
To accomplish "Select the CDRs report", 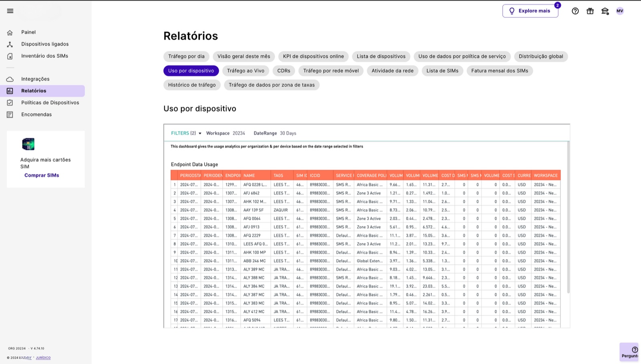I will click(284, 71).
